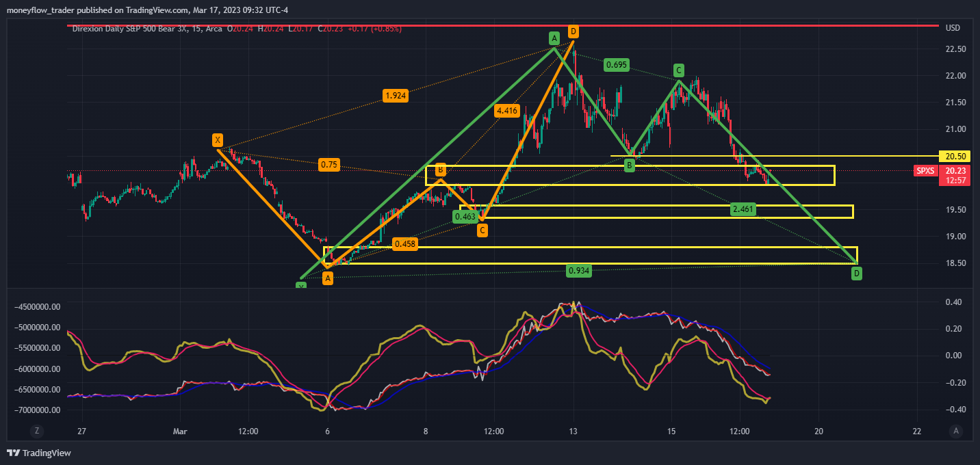The width and height of the screenshot is (980, 465).
Task: Click the 18.50 price axis value
Action: pos(955,263)
